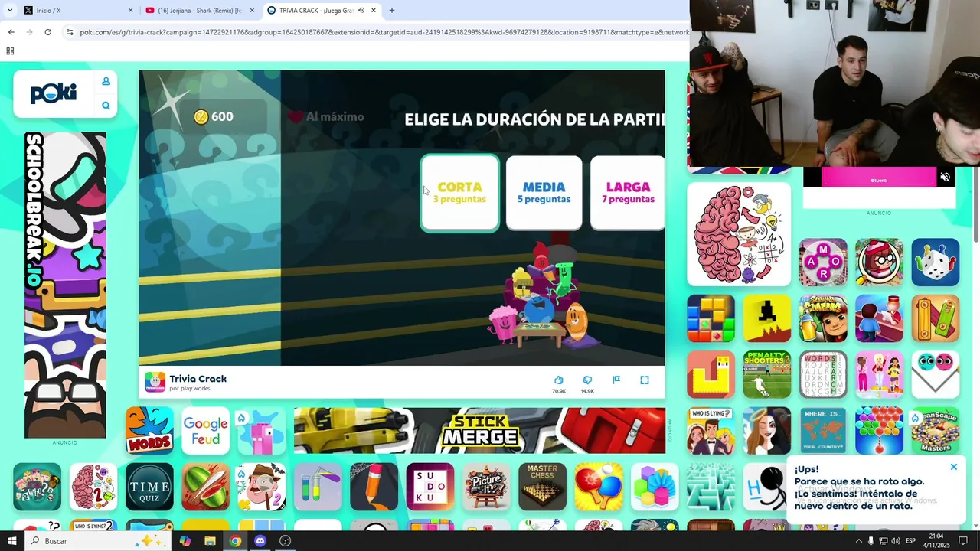
Task: Change the ESP input language
Action: click(910, 541)
